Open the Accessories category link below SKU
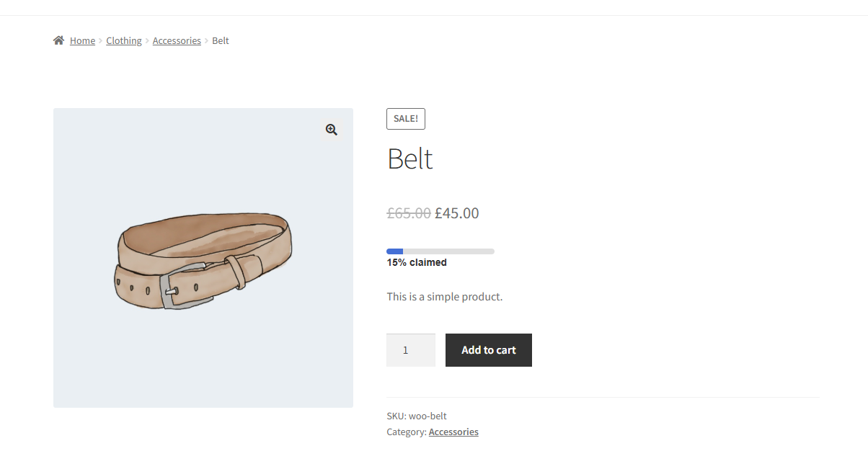Screen dimensions: 868x451 [453, 432]
